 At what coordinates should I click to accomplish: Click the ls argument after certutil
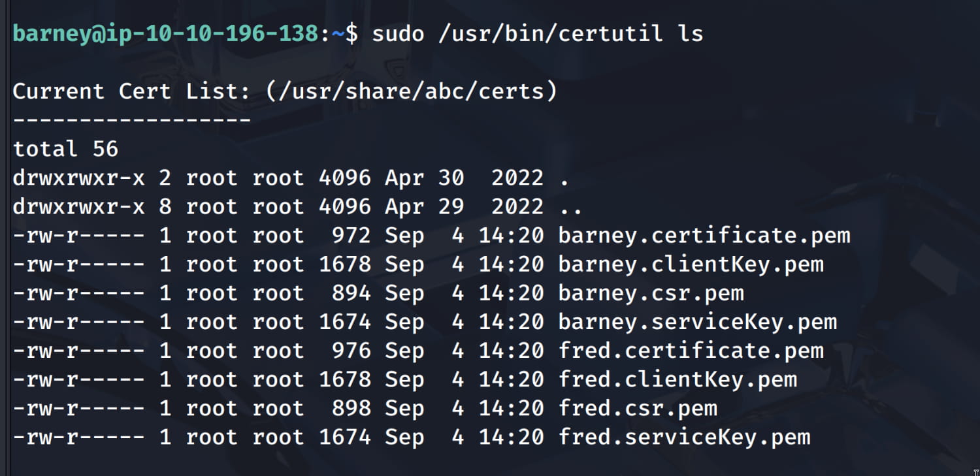690,33
